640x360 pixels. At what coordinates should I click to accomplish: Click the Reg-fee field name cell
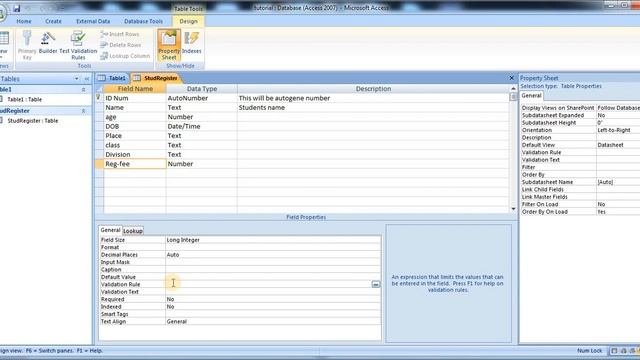(x=135, y=164)
